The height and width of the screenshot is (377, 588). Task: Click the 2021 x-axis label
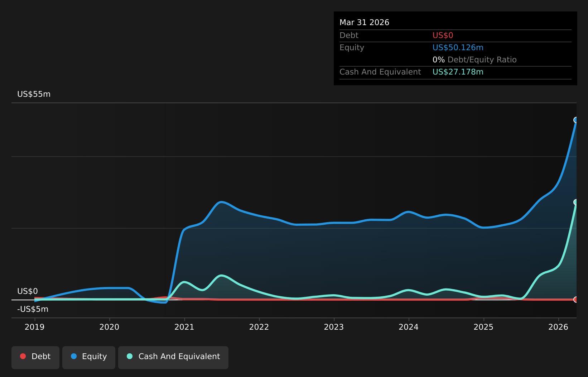(x=184, y=327)
